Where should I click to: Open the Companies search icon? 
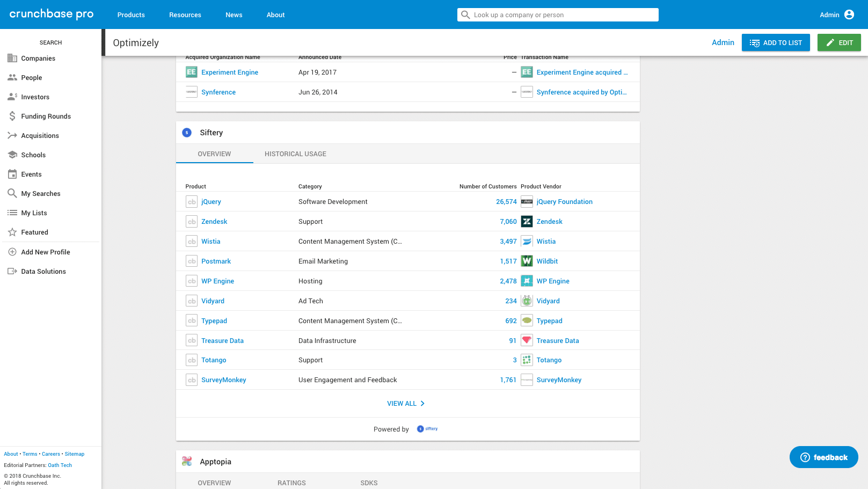(12, 58)
